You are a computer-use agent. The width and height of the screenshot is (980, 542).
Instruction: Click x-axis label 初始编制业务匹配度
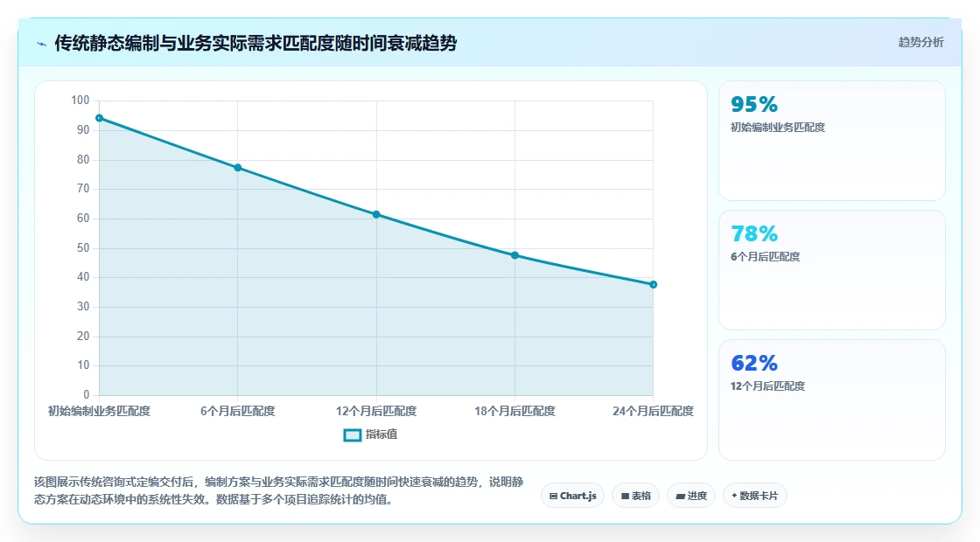click(100, 411)
